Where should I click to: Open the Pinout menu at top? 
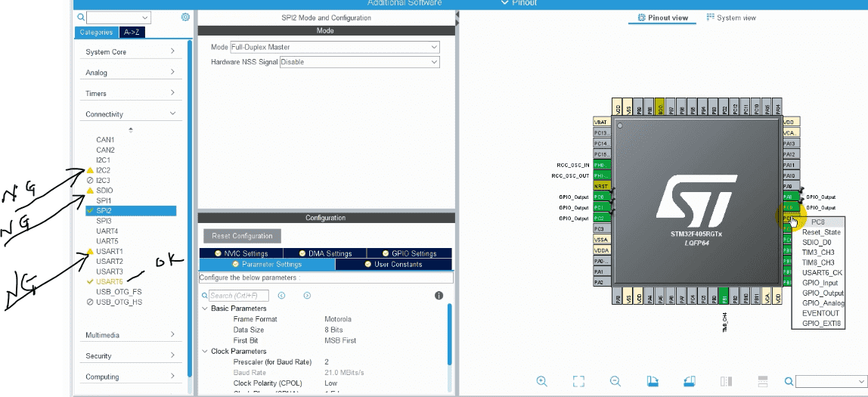(x=518, y=3)
